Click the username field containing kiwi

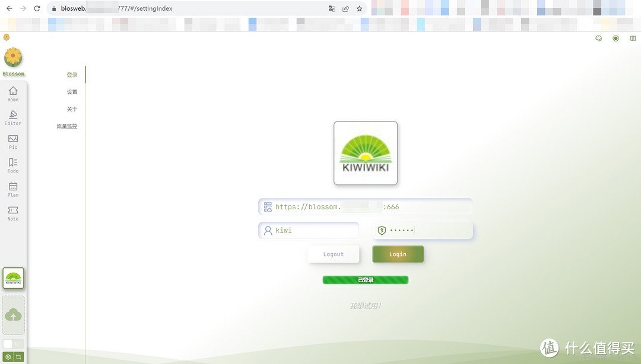[309, 231]
